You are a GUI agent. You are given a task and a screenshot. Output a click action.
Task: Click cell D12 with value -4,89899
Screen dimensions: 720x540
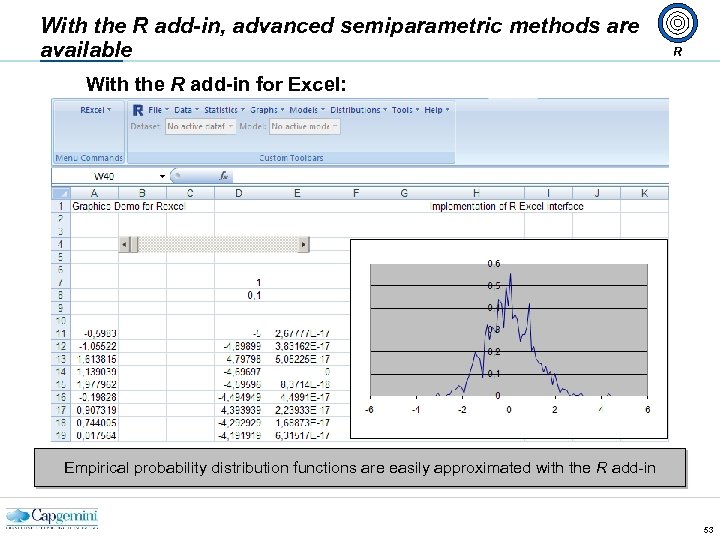click(x=239, y=346)
